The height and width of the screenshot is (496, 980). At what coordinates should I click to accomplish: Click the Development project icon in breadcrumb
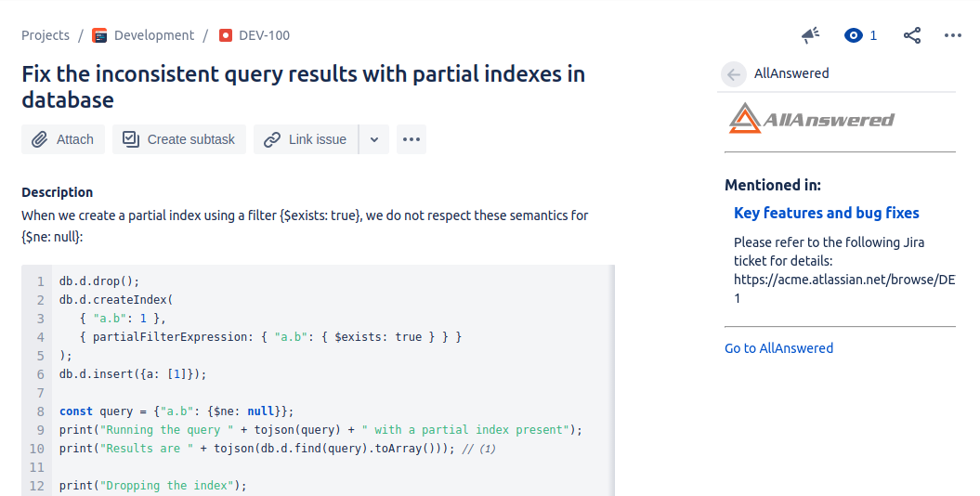(99, 35)
